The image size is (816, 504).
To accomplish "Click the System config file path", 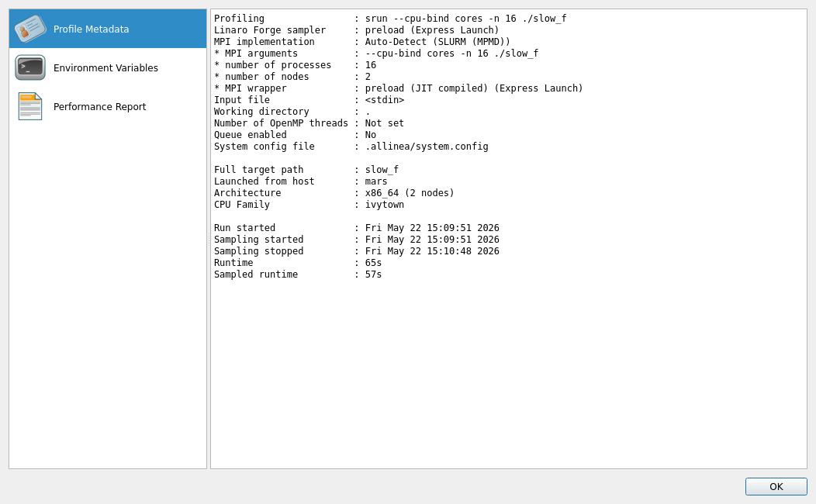I will click(427, 147).
